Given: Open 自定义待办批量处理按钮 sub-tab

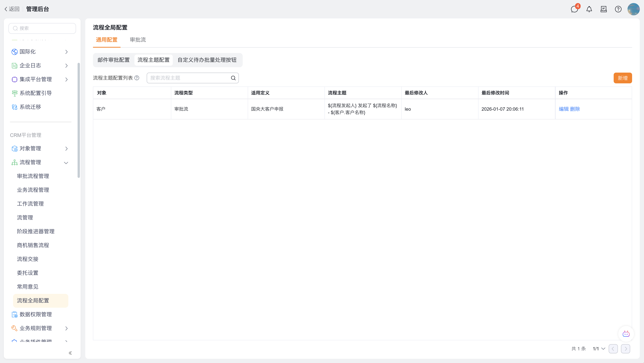Looking at the screenshot, I should coord(207,60).
